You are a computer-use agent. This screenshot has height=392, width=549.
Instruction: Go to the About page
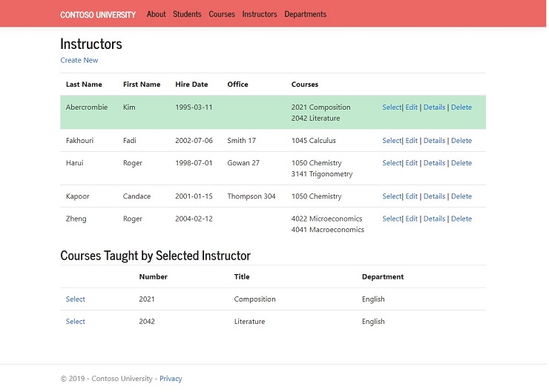tap(156, 14)
